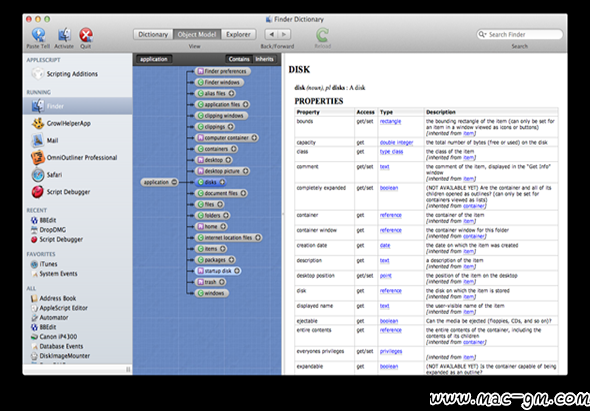590x411 pixels.
Task: Open DropDMG under Recent
Action: pos(48,230)
